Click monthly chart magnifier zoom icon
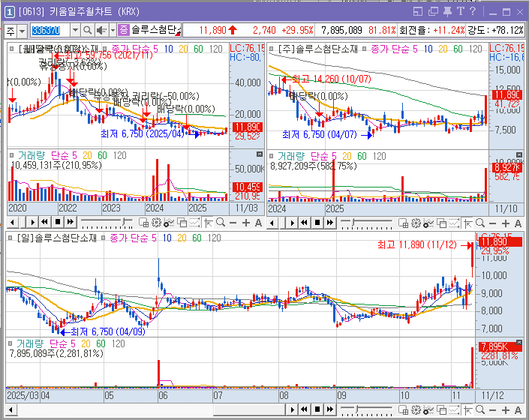This screenshot has height=420, width=529. pyautogui.click(x=221, y=223)
